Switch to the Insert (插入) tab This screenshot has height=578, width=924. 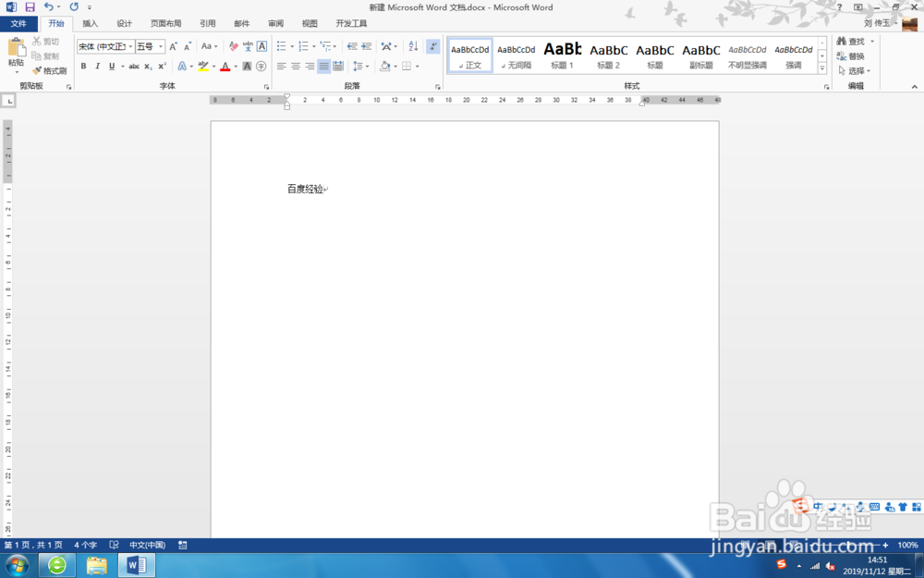(91, 24)
